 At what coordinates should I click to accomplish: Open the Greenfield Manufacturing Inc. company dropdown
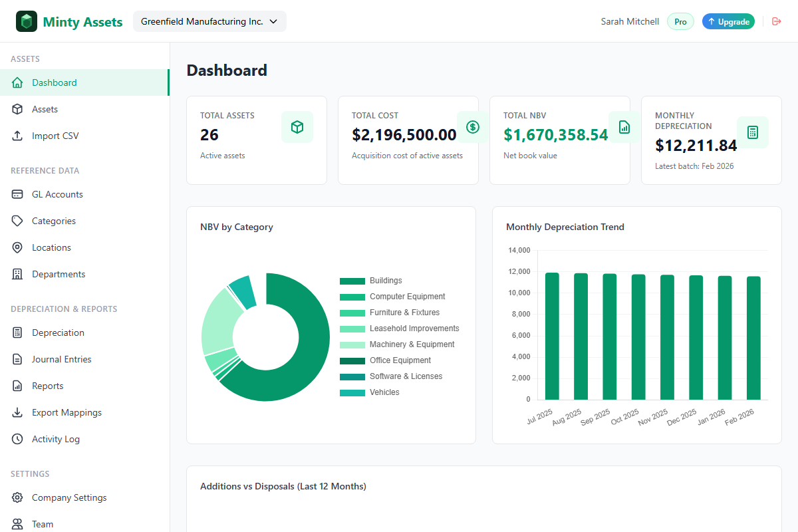209,21
